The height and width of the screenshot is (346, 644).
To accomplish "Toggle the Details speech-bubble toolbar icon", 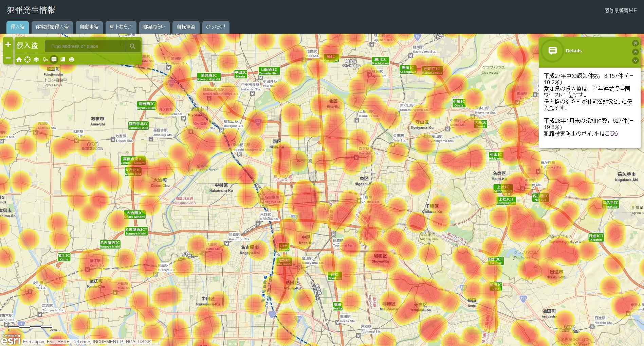I will pos(54,59).
